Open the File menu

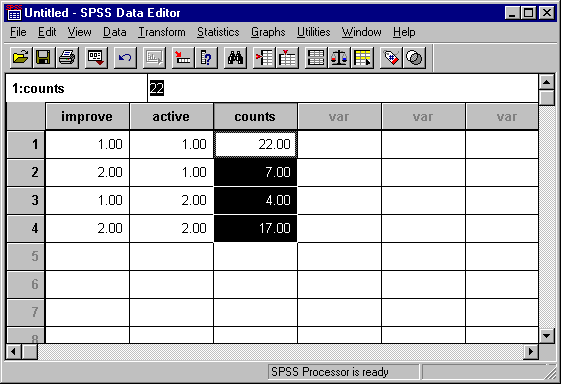18,32
